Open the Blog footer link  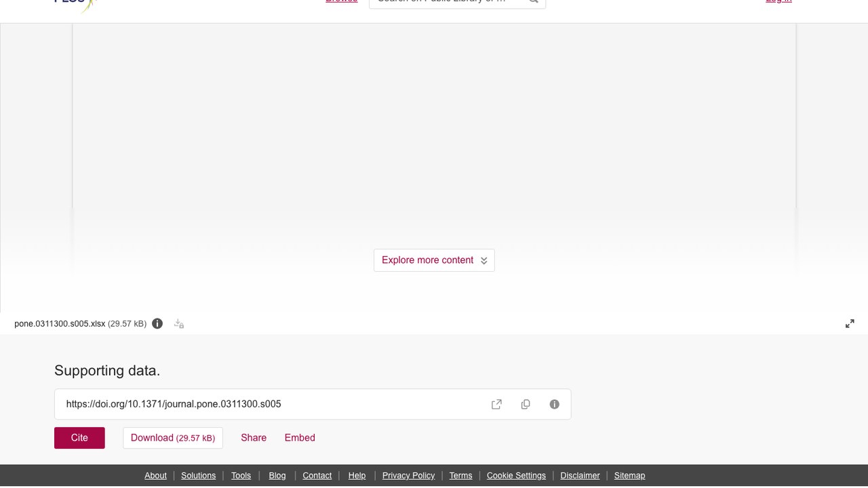[277, 476]
